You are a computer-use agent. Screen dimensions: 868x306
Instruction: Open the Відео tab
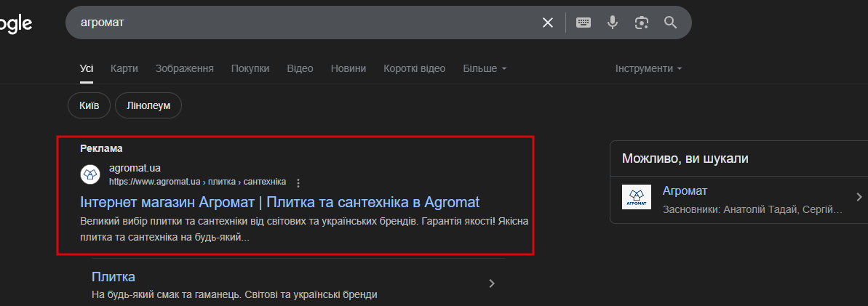coord(300,68)
